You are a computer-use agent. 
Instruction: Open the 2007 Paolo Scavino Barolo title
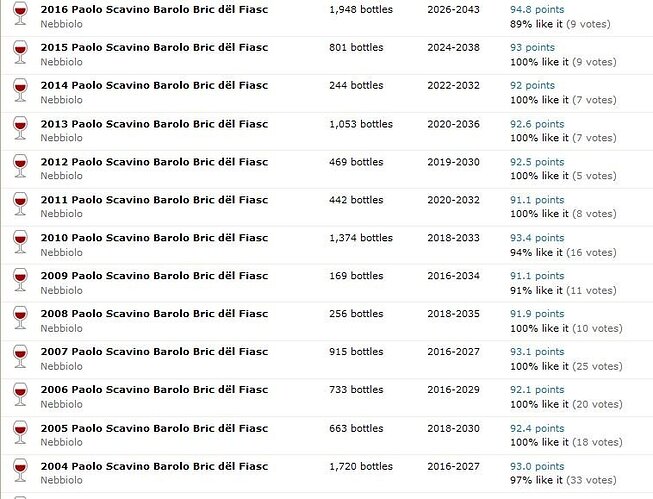(x=154, y=352)
